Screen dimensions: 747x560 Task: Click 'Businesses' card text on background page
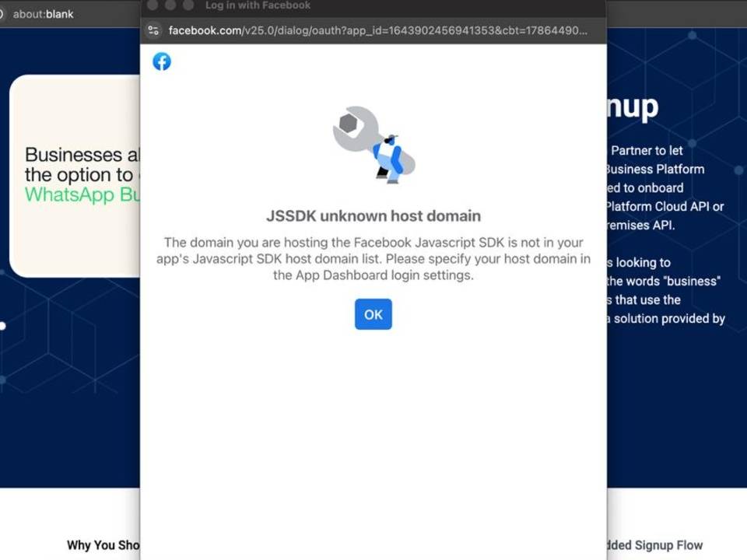(73, 155)
